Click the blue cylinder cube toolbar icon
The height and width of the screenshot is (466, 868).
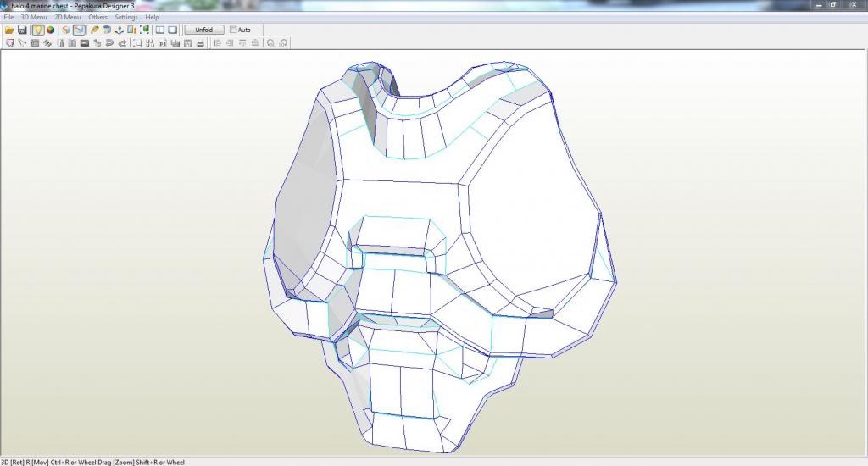tap(107, 30)
